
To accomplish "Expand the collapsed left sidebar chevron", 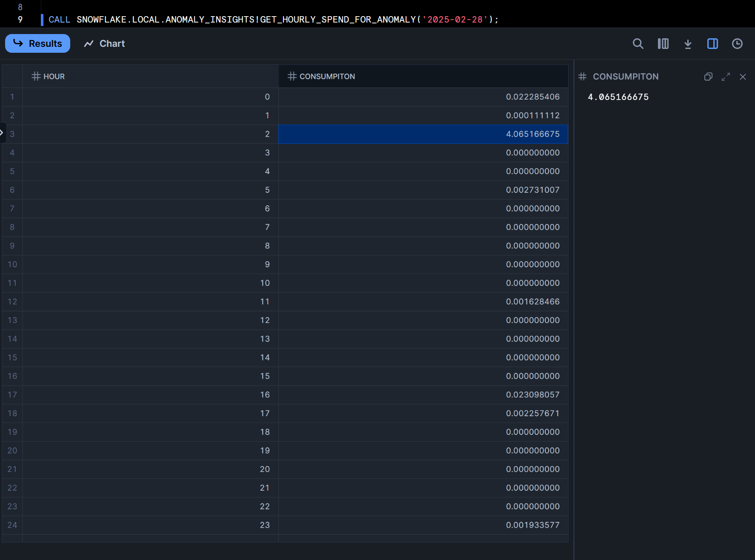I will [x=2, y=133].
